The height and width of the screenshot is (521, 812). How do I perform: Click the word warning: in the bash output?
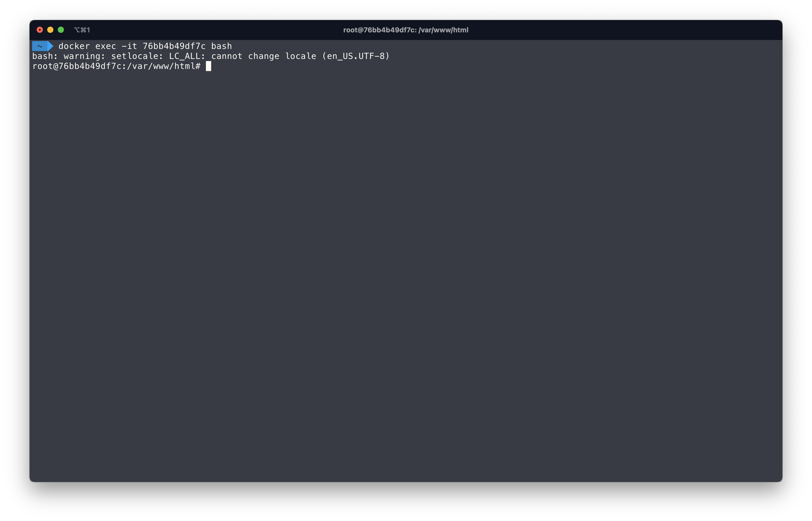point(84,56)
